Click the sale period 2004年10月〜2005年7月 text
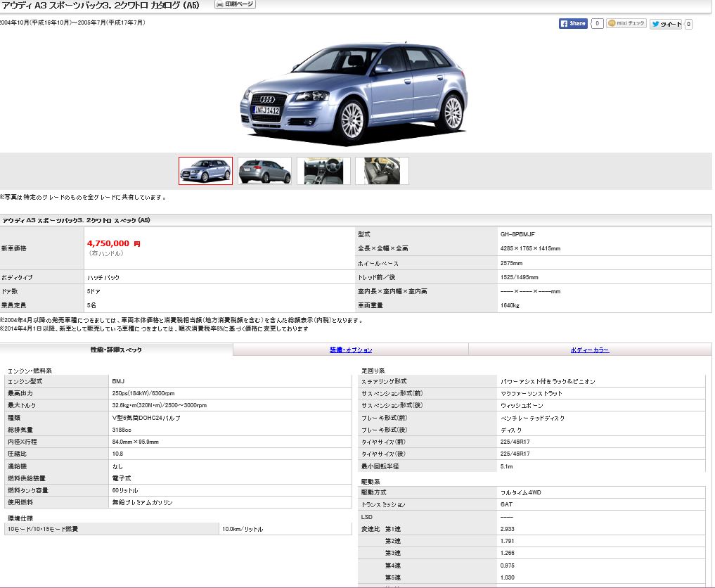The height and width of the screenshot is (588, 715). pyautogui.click(x=72, y=23)
